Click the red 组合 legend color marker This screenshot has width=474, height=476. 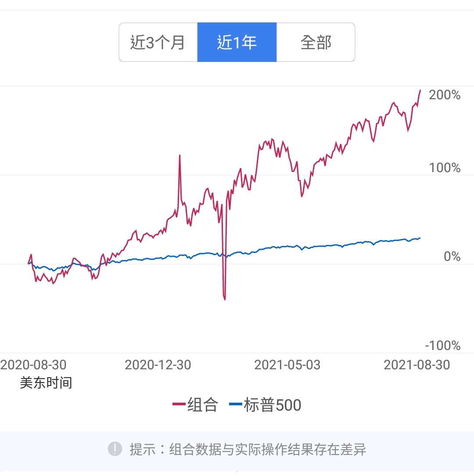179,405
